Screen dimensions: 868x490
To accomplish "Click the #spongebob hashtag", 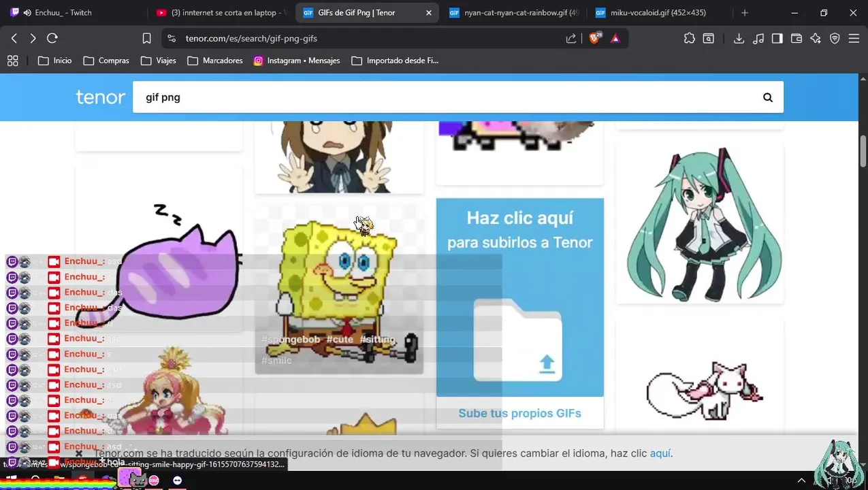I will point(291,340).
